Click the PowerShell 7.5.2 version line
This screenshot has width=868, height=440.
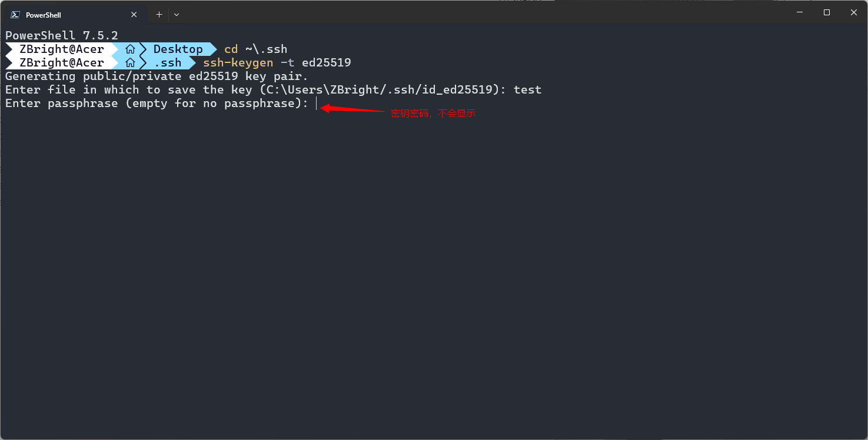tap(62, 36)
